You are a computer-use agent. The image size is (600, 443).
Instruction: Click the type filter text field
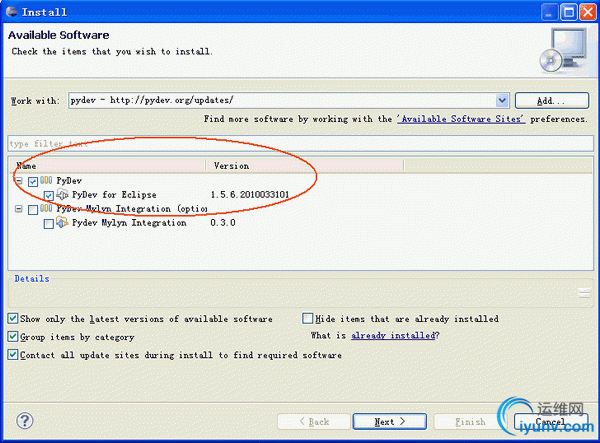(300, 144)
